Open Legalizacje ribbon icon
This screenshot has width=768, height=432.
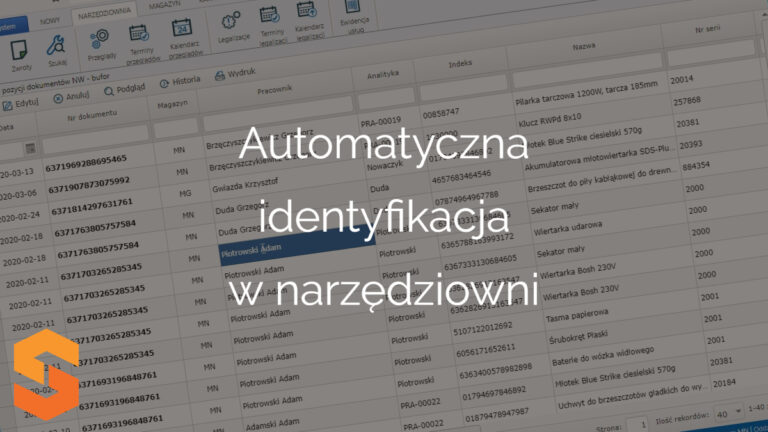coord(233,26)
